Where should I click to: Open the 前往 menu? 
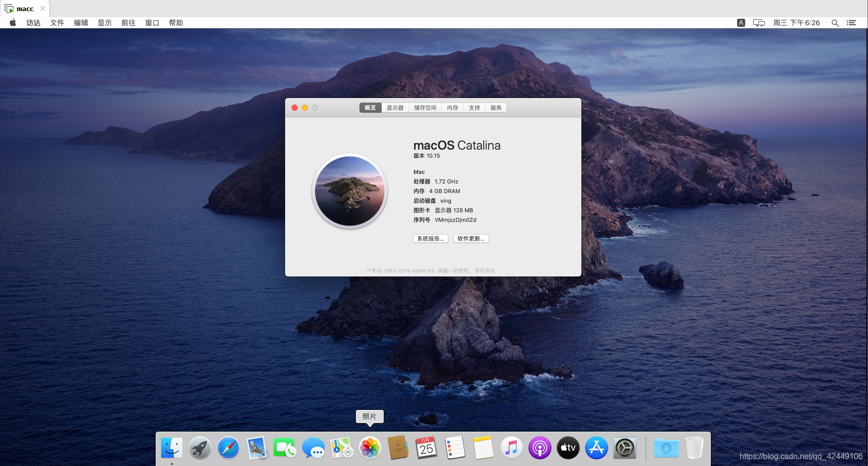[128, 23]
